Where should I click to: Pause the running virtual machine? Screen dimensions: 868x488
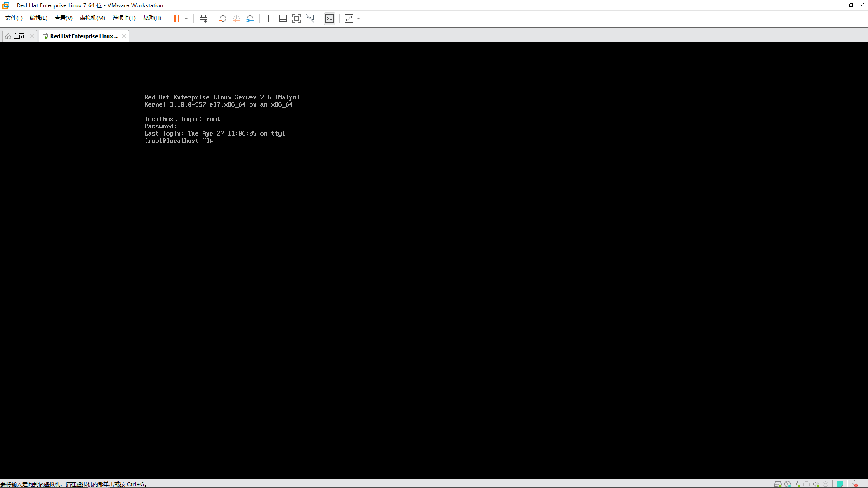[x=176, y=19]
